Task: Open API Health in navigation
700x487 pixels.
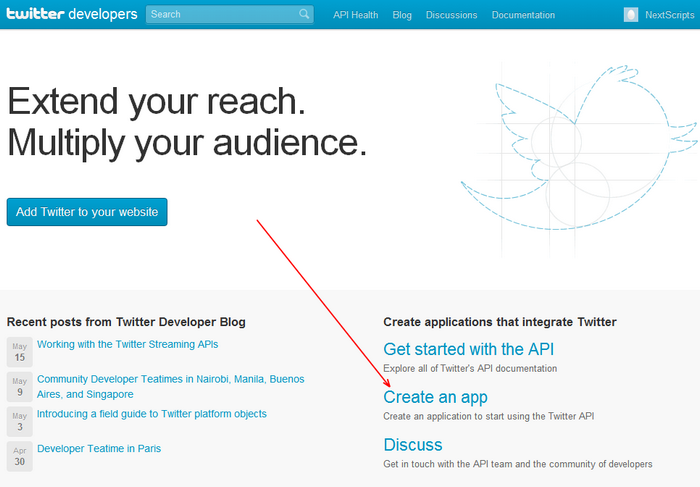Action: tap(355, 15)
